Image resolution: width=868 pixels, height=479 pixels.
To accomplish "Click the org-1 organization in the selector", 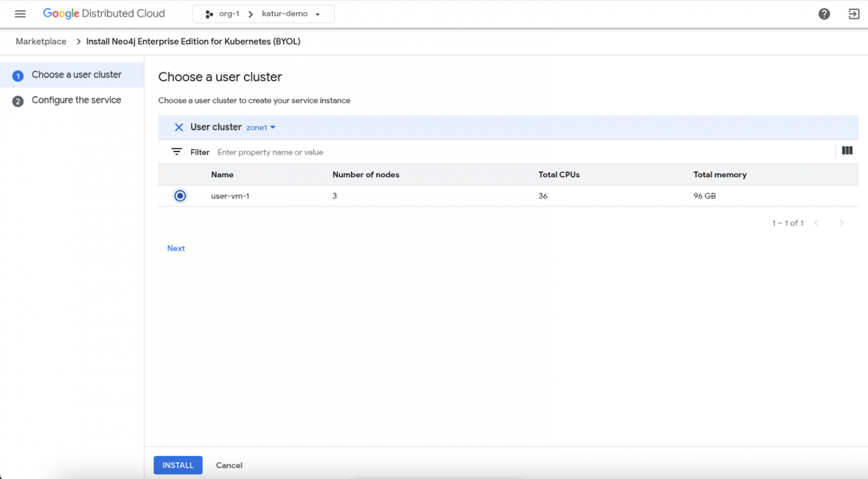I will click(x=229, y=14).
